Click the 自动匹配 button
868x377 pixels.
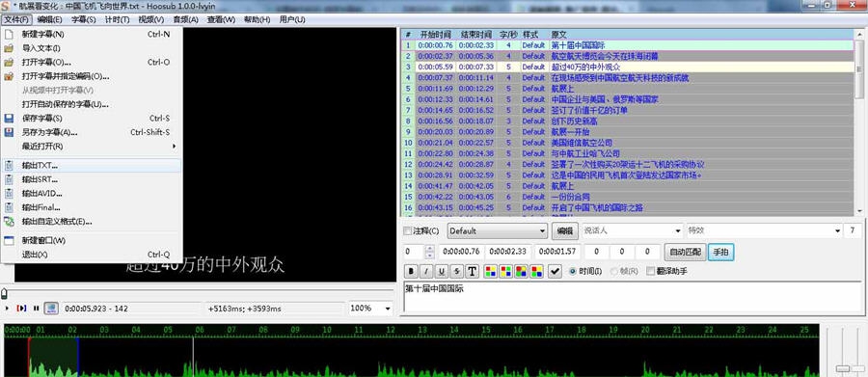pyautogui.click(x=685, y=253)
